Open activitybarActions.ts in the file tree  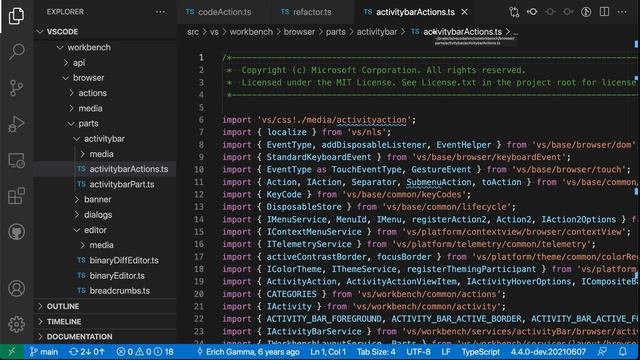point(105,169)
